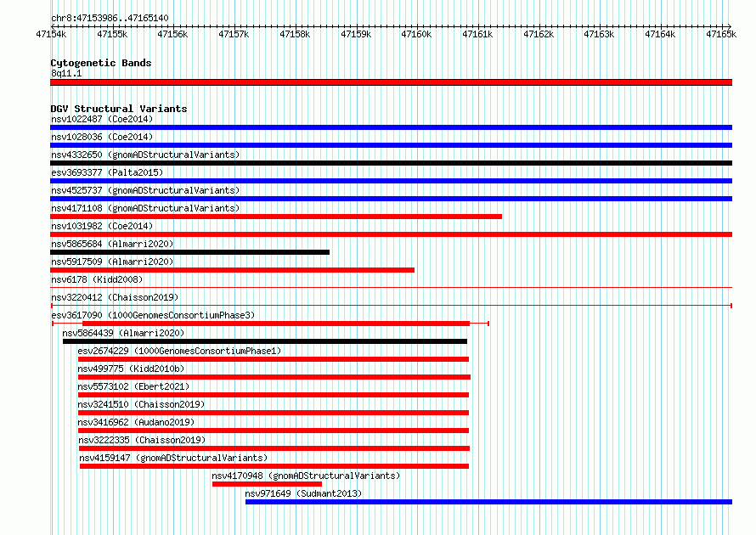Select the nsv5917509 red variant bar
The width and height of the screenshot is (756, 535).
[233, 270]
